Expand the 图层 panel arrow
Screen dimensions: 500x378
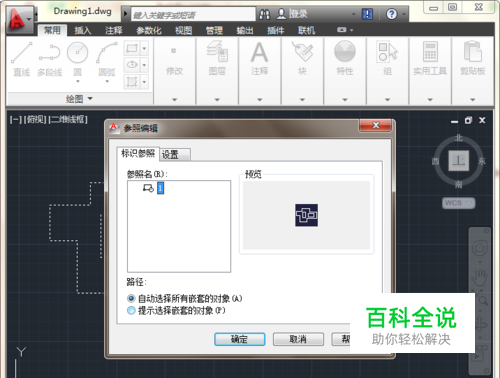pos(217,100)
